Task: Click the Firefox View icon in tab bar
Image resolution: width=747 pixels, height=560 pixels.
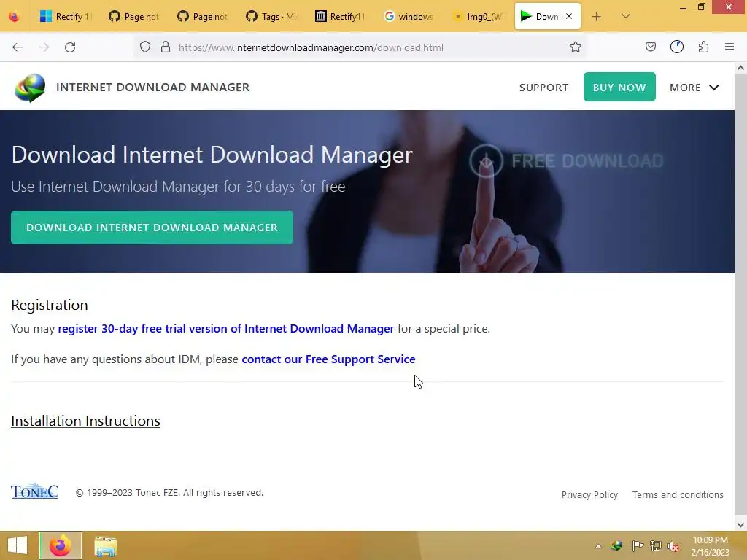Action: pos(15,17)
